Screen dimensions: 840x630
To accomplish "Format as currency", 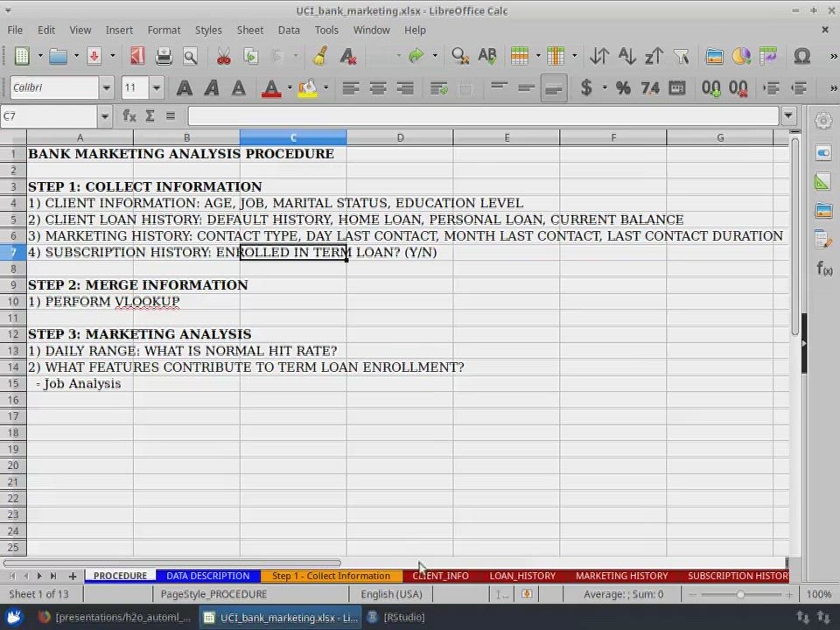I will click(x=586, y=87).
